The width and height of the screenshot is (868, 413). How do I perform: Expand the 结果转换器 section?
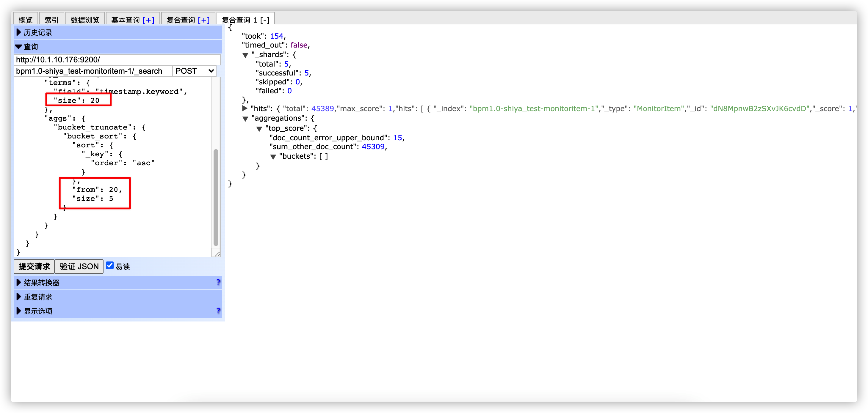(x=41, y=283)
